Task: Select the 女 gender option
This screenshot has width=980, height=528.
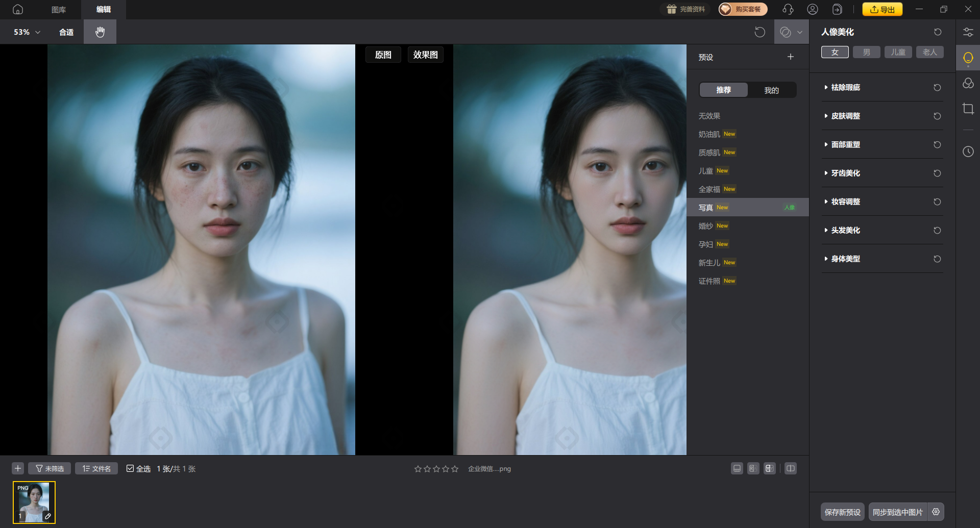Action: pos(835,52)
